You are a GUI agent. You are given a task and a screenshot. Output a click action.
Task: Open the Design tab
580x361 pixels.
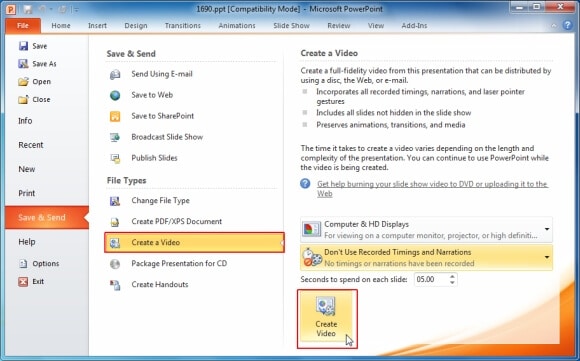pyautogui.click(x=136, y=26)
